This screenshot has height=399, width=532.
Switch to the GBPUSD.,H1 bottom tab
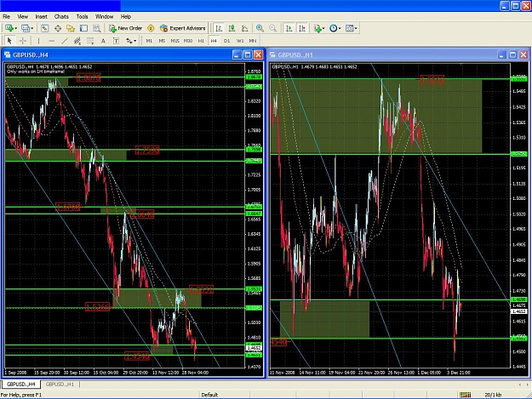pos(60,384)
